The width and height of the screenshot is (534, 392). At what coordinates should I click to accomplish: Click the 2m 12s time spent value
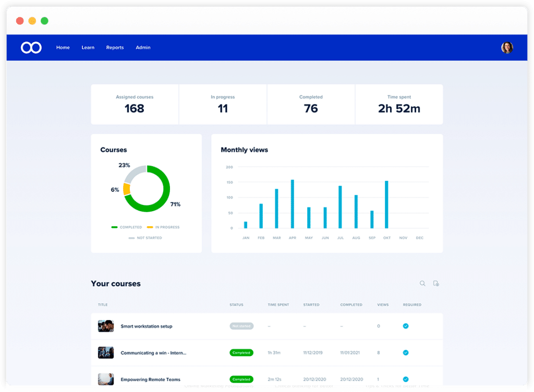click(x=274, y=379)
